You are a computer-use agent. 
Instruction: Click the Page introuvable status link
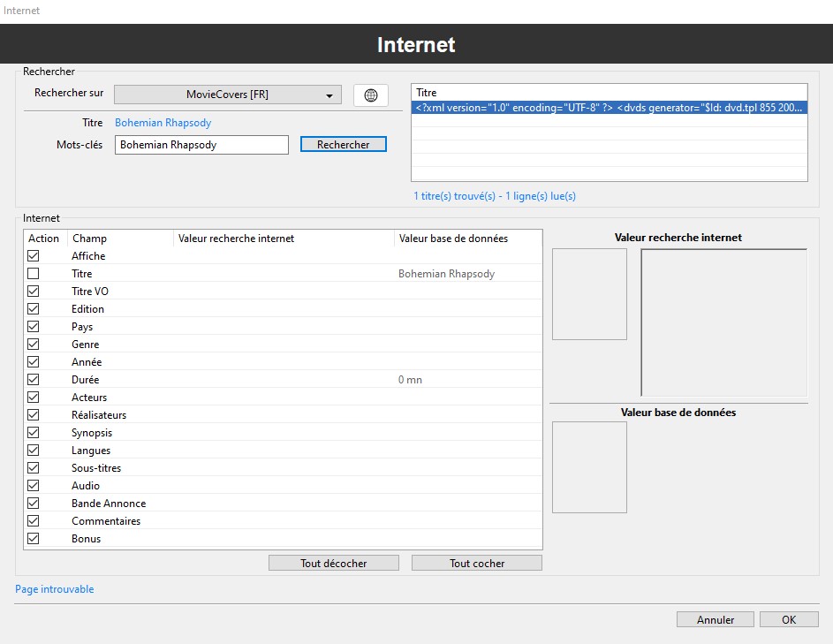(x=55, y=589)
